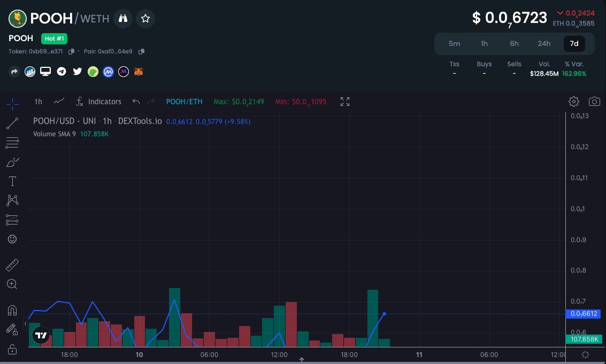Select the crosshair cursor tool

pos(12,104)
